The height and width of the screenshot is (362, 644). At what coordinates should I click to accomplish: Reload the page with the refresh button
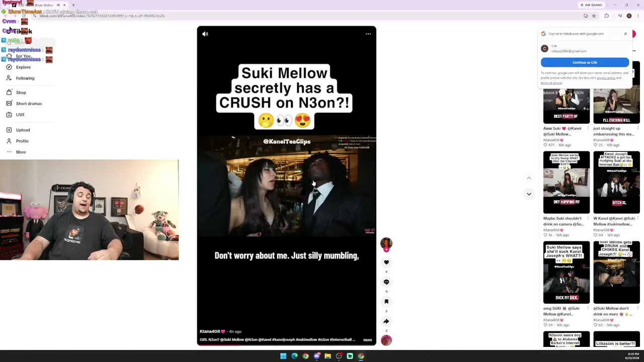click(x=24, y=16)
